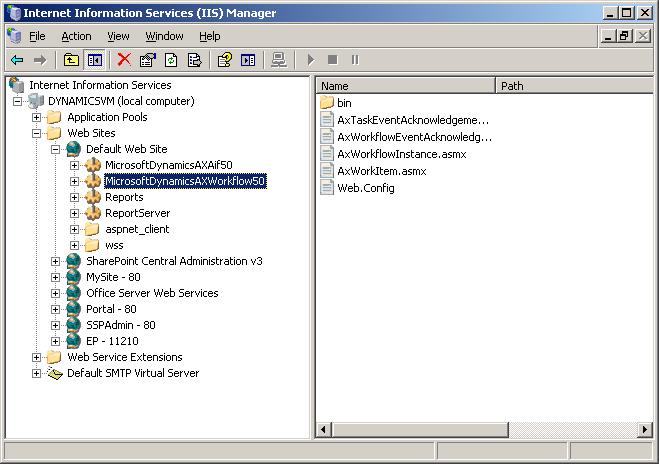Image resolution: width=659 pixels, height=464 pixels.
Task: Click the Default SMTP Virtual Server envelope icon
Action: point(55,373)
